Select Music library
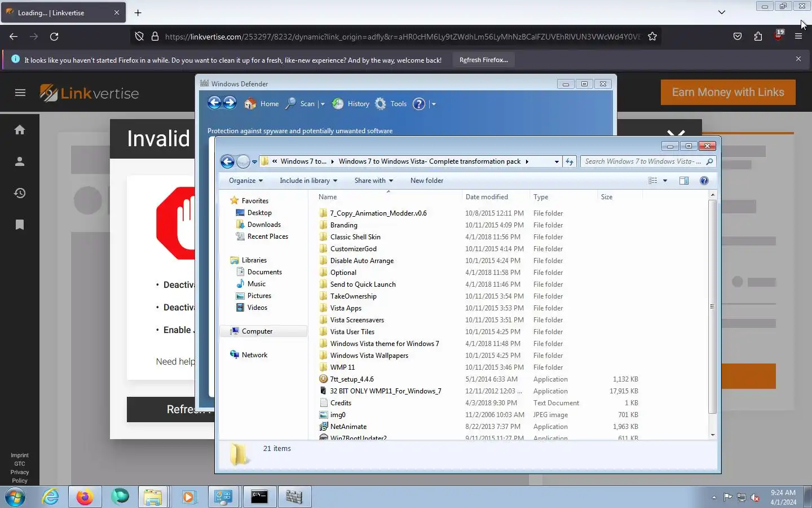 pos(256,284)
